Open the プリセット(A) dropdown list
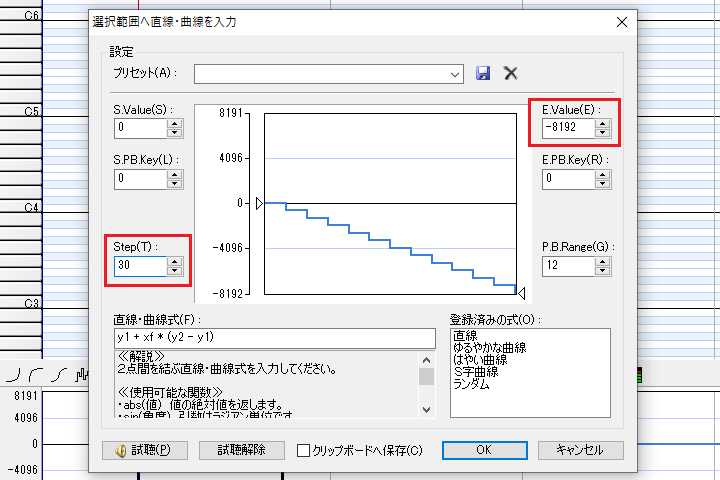Image resolution: width=720 pixels, height=480 pixels. click(456, 73)
